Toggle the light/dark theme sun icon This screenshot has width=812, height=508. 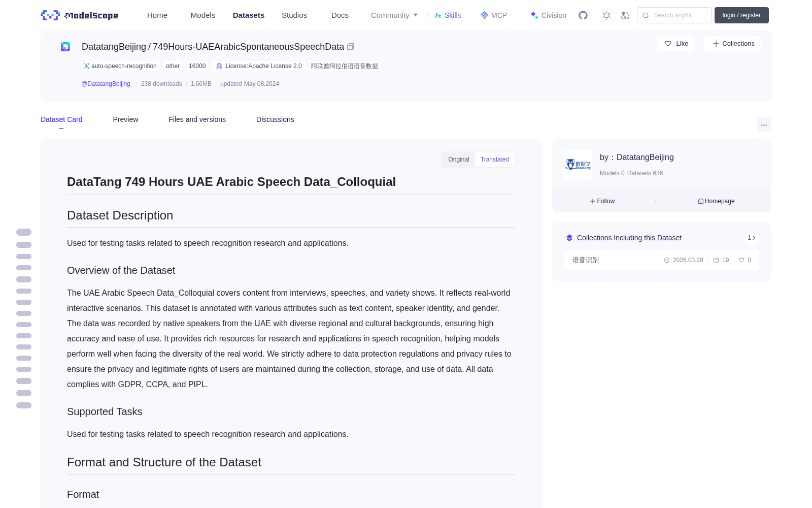(x=606, y=15)
